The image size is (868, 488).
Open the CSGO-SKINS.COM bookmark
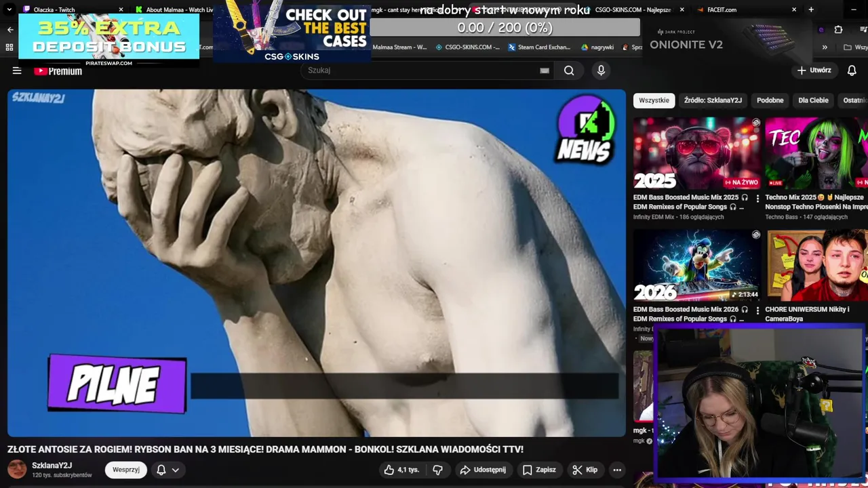tap(467, 47)
